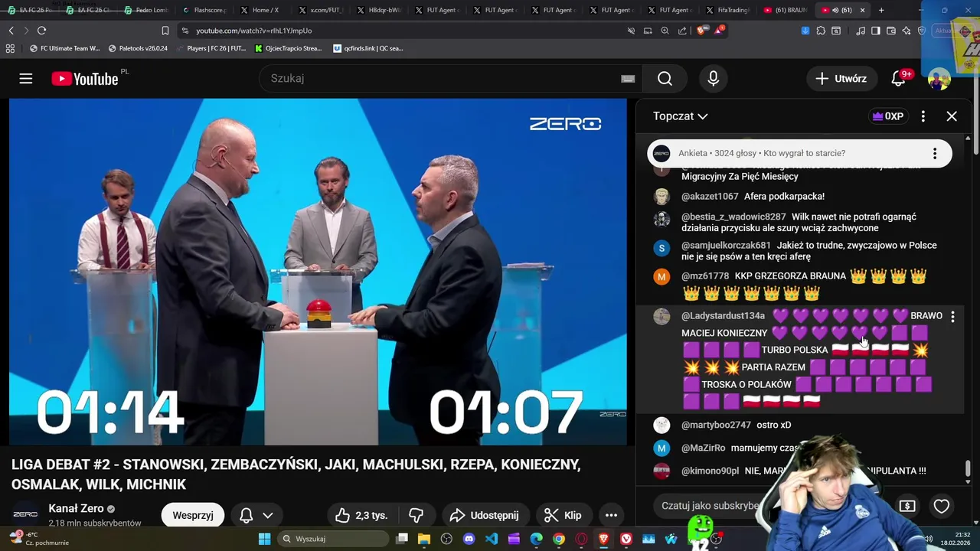Go to the YouTube home logo
The image size is (980, 551).
[x=84, y=79]
